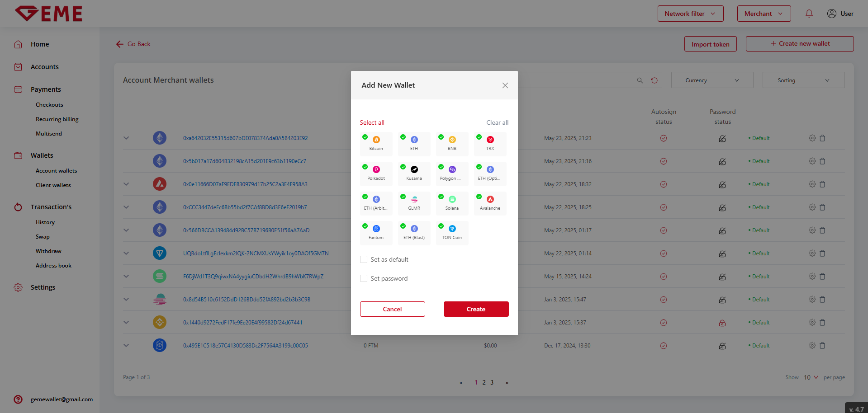868x413 pixels.
Task: Click the search magnifier icon
Action: [x=640, y=80]
